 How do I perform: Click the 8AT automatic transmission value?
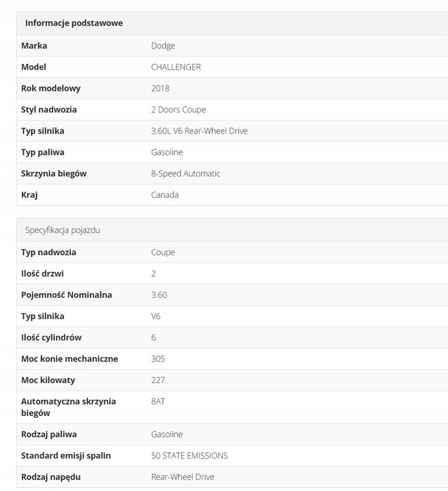[158, 402]
